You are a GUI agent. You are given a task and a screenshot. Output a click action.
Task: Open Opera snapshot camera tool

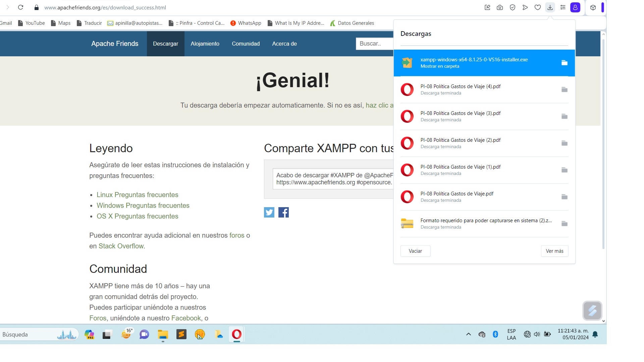500,7
